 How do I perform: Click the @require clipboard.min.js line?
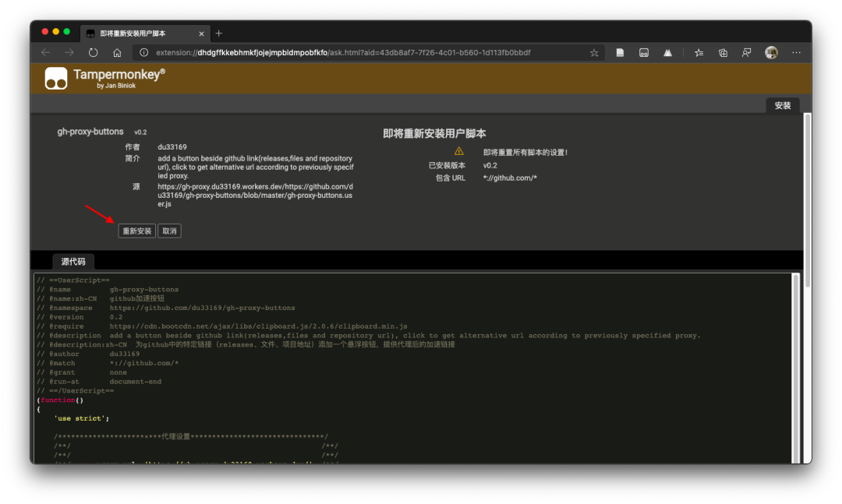pyautogui.click(x=221, y=326)
